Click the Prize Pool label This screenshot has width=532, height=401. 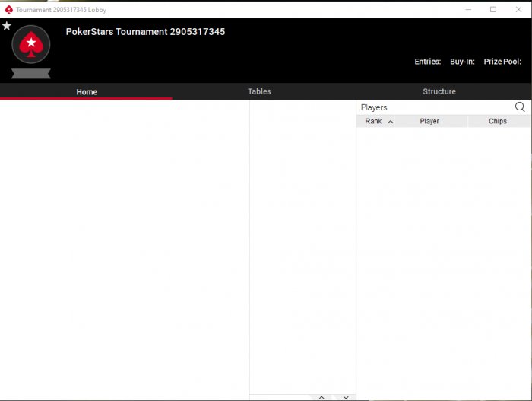coord(502,62)
